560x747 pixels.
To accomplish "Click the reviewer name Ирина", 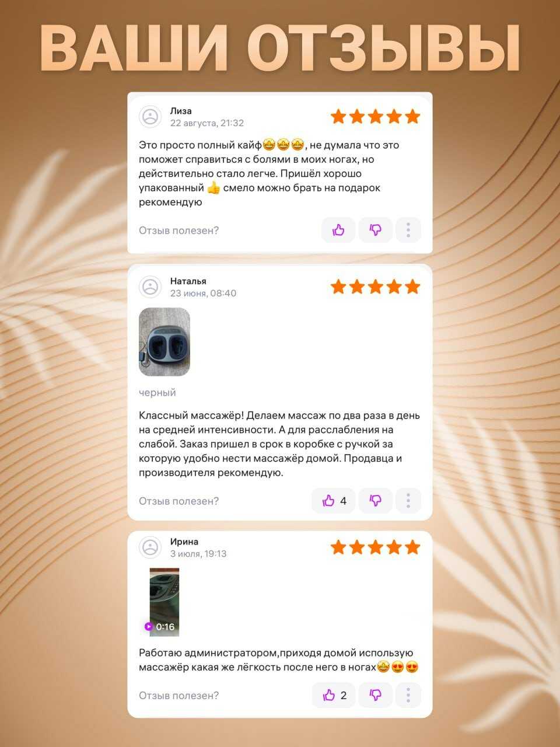I will point(184,542).
